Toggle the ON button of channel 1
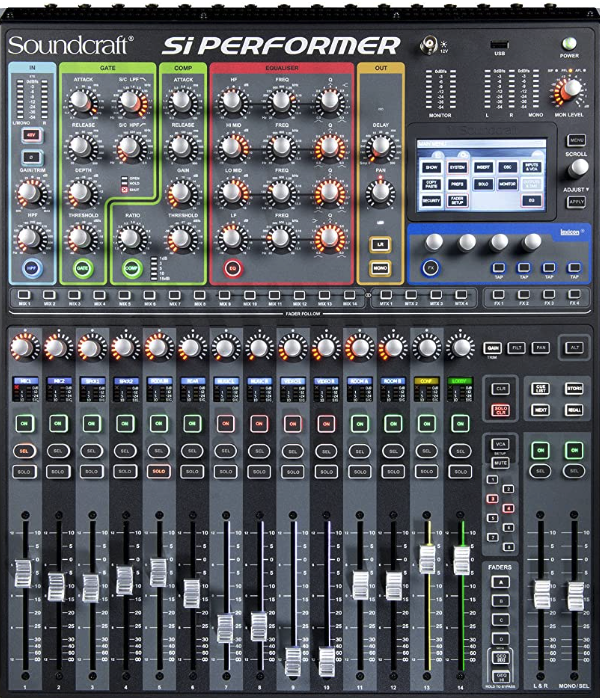 pos(24,423)
